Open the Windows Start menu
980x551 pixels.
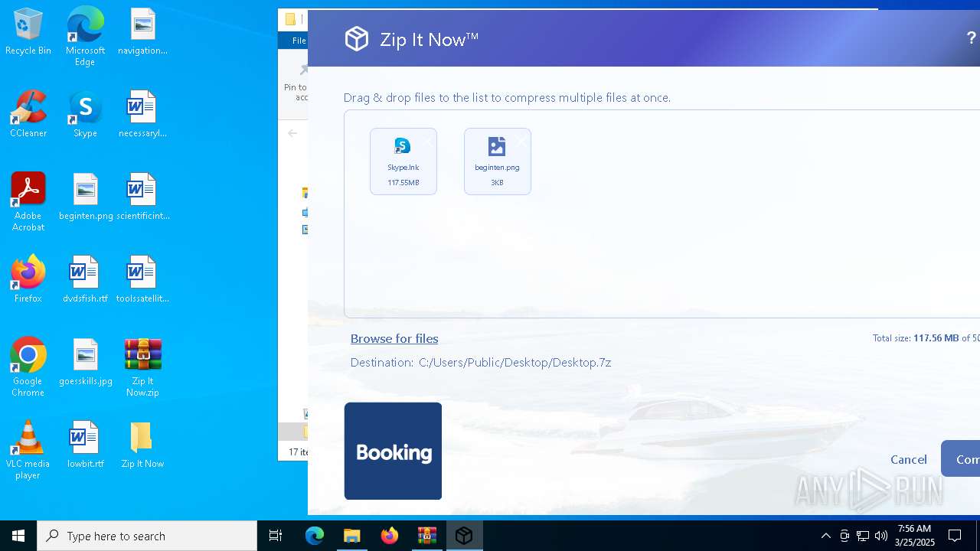click(x=18, y=536)
